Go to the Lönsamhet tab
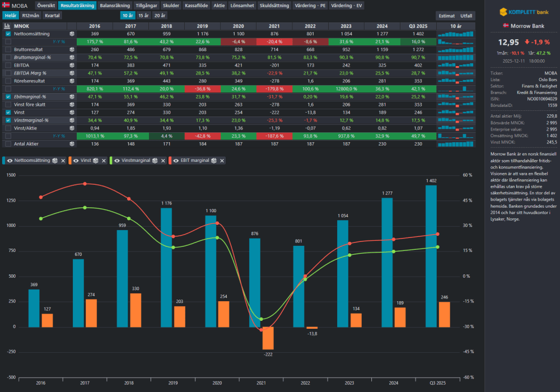 [x=242, y=6]
